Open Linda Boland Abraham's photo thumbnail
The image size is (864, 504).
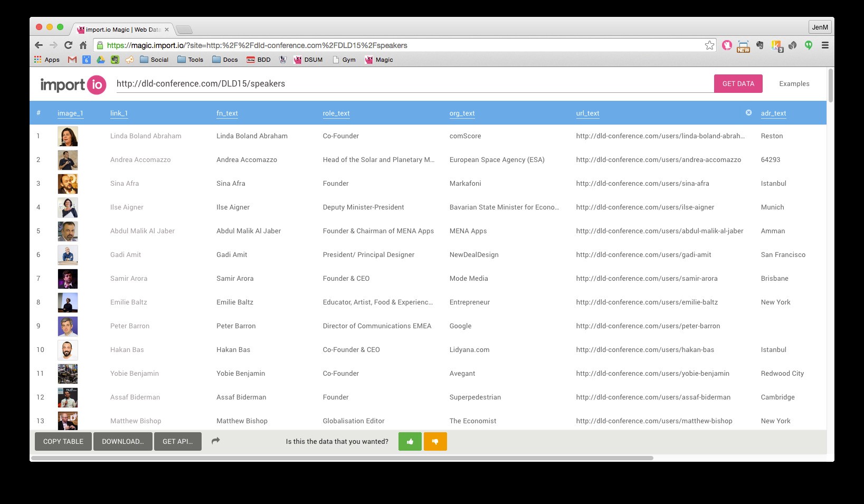68,136
